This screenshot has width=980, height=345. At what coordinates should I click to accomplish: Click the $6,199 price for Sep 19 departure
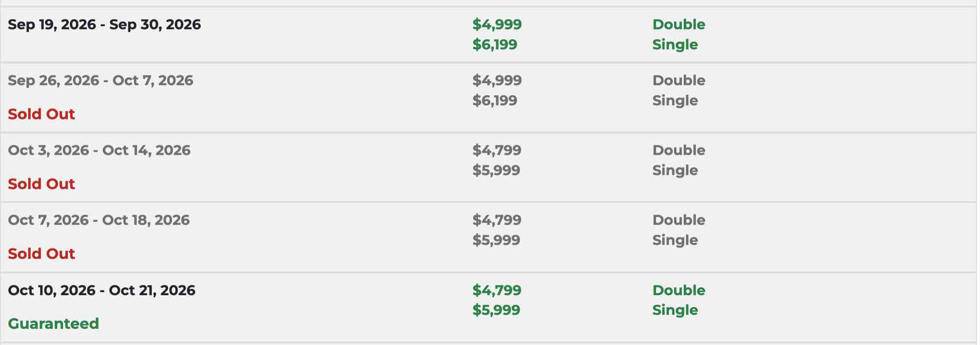[x=495, y=45]
